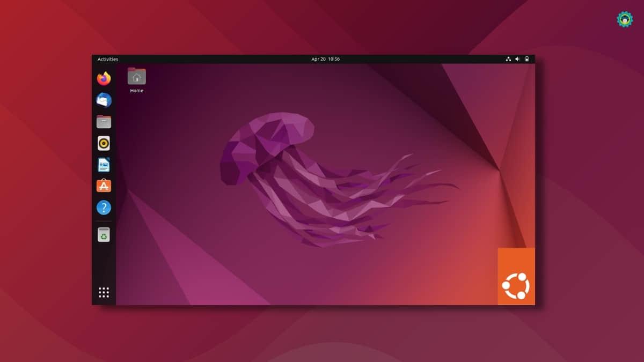Click the Activities button in top bar

coord(108,60)
